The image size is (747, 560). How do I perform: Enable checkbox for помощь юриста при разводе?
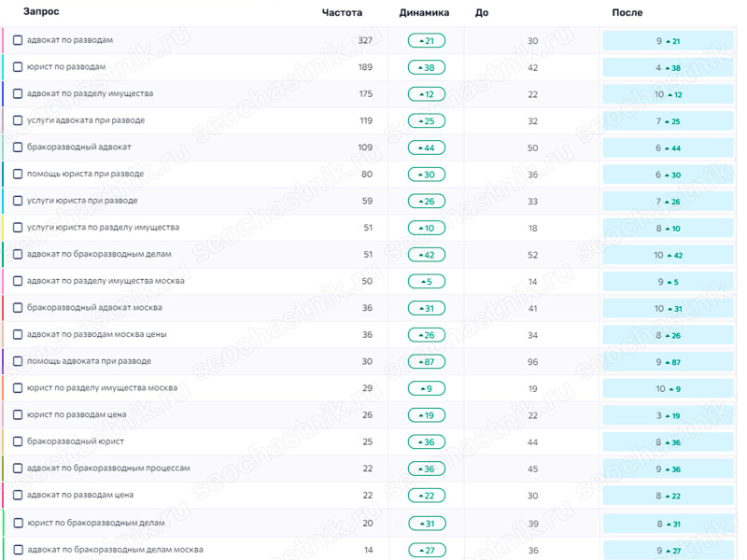pos(18,174)
